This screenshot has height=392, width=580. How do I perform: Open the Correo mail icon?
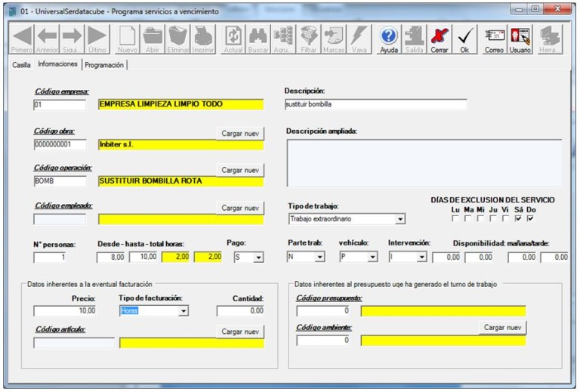tap(494, 39)
